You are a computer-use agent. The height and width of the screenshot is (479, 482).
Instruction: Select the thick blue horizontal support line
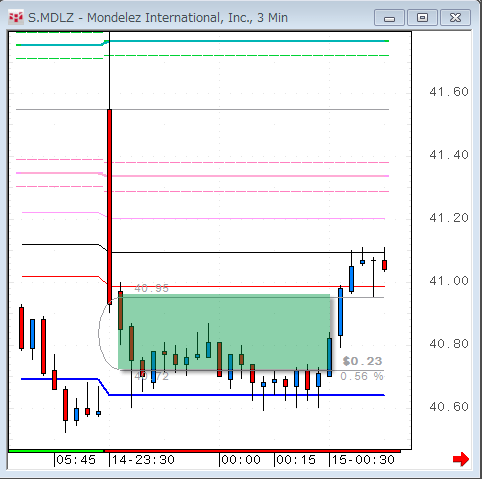[x=247, y=395]
